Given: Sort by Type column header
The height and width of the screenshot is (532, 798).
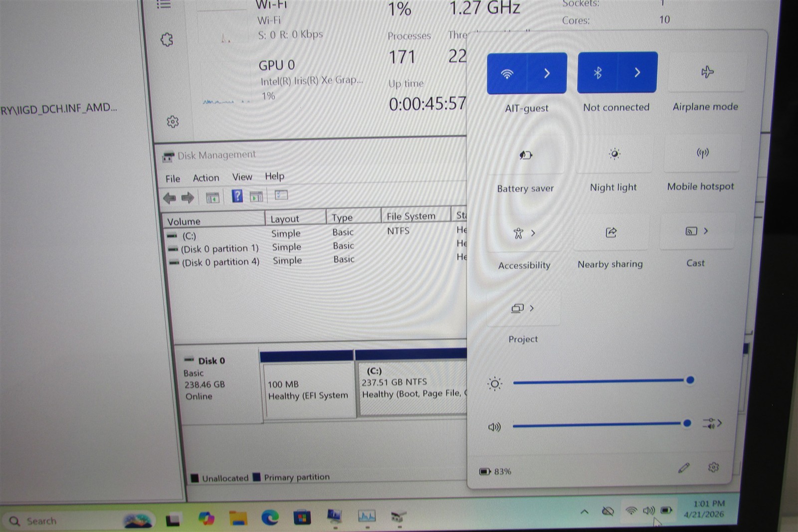Looking at the screenshot, I should [354, 217].
